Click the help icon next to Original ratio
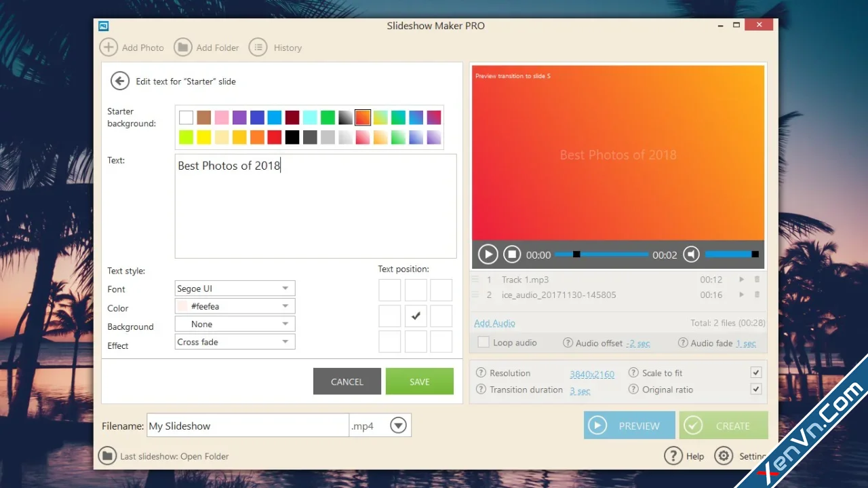The height and width of the screenshot is (488, 868). [634, 390]
